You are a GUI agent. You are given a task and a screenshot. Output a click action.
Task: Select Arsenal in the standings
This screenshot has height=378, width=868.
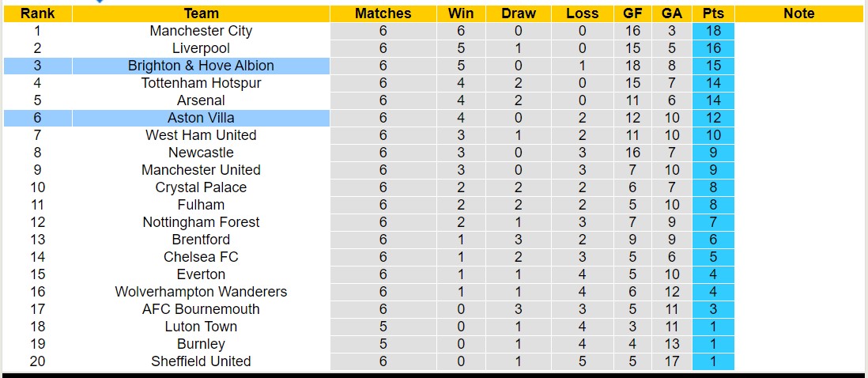pos(201,100)
